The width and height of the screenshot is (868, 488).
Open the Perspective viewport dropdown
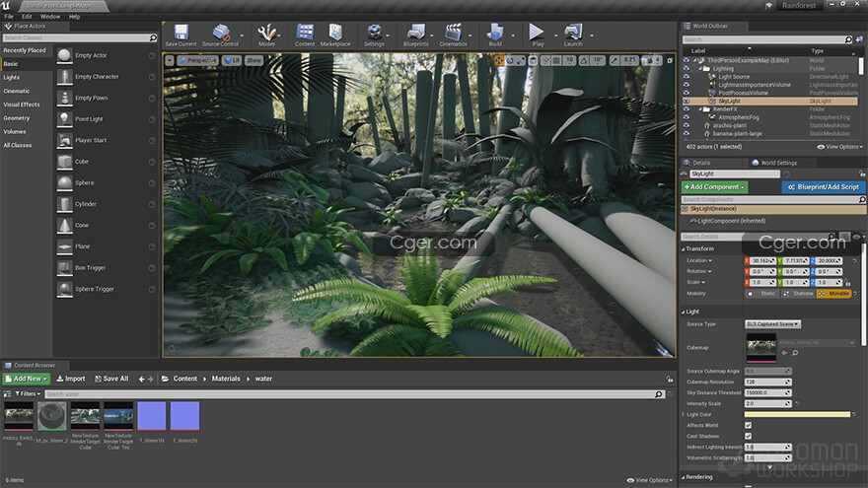pos(197,60)
